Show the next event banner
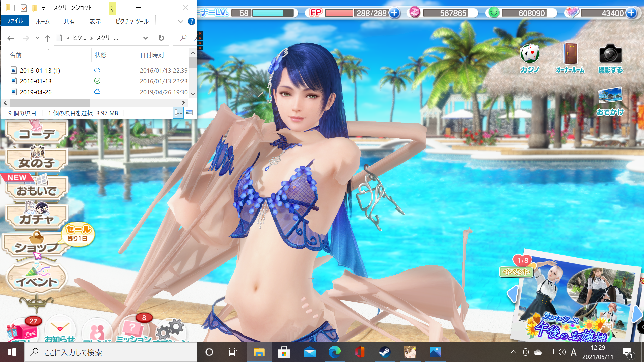Screen dimensions: 644x362 pos(637,313)
